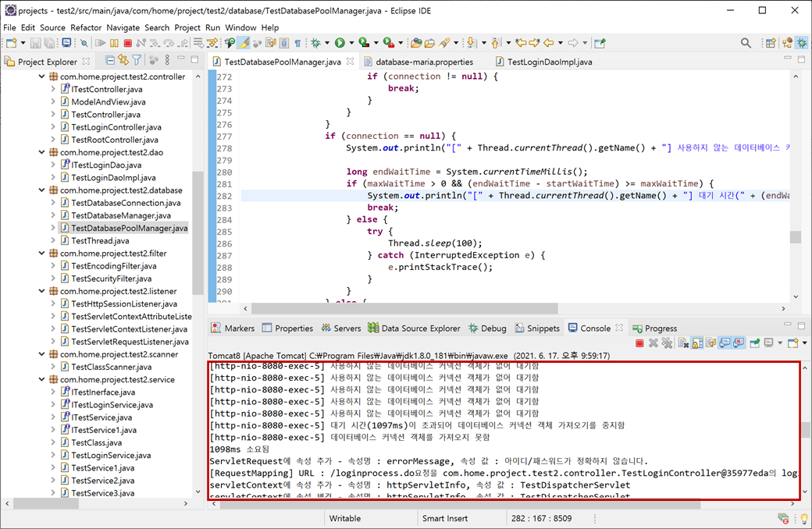This screenshot has width=812, height=529.
Task: Click the Step Over debug icon
Action: [169, 43]
